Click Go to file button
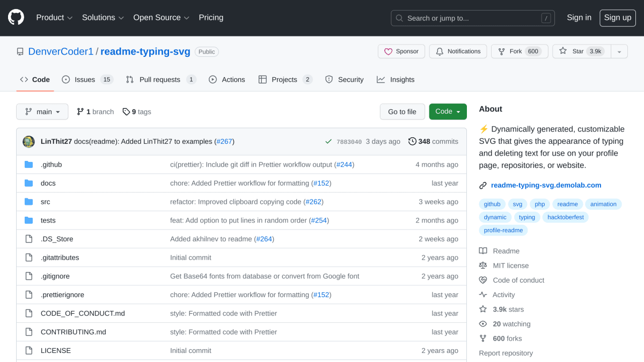The height and width of the screenshot is (362, 644). pyautogui.click(x=402, y=112)
